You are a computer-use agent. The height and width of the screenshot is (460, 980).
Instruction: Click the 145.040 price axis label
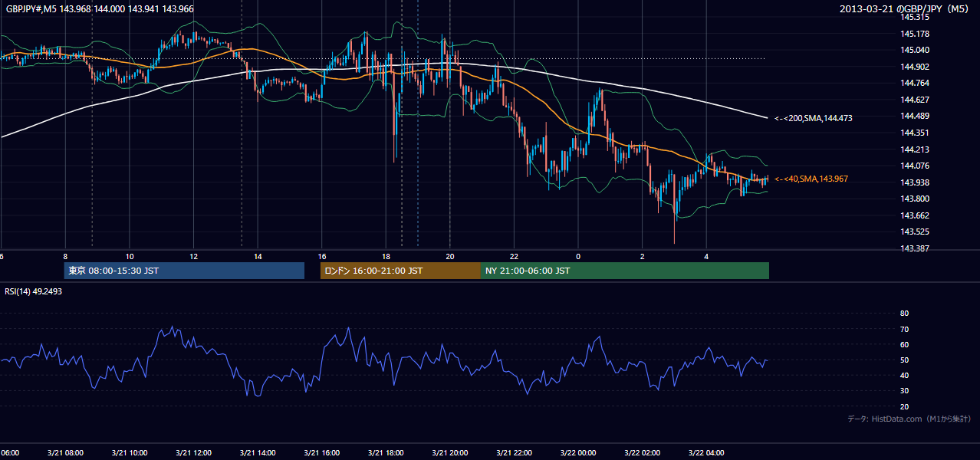pos(914,50)
